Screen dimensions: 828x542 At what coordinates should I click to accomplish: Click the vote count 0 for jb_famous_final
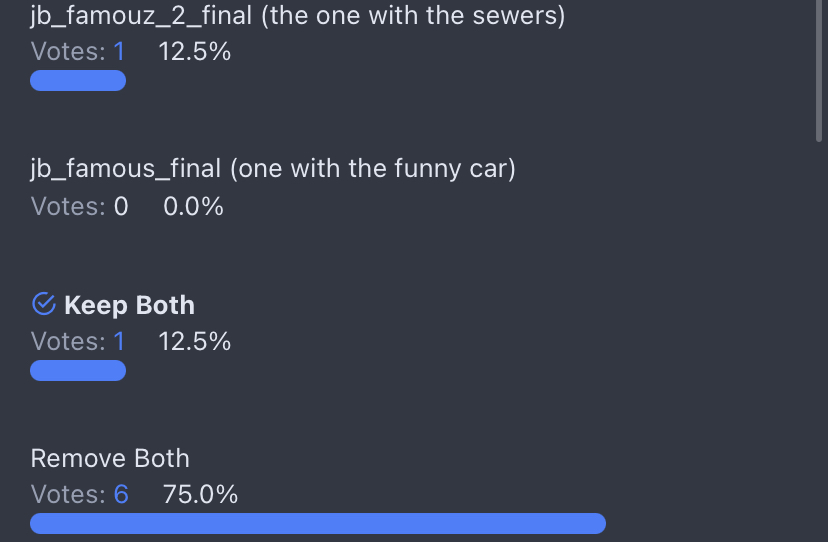pyautogui.click(x=121, y=207)
